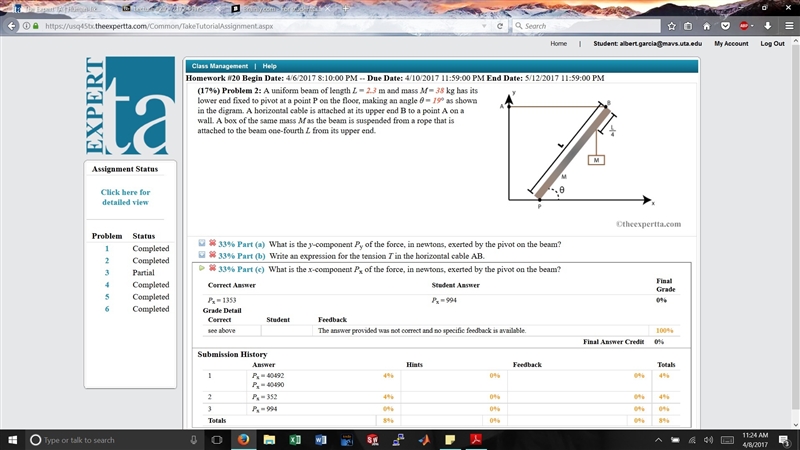Open My Account link
The width and height of the screenshot is (800, 450).
tap(731, 43)
